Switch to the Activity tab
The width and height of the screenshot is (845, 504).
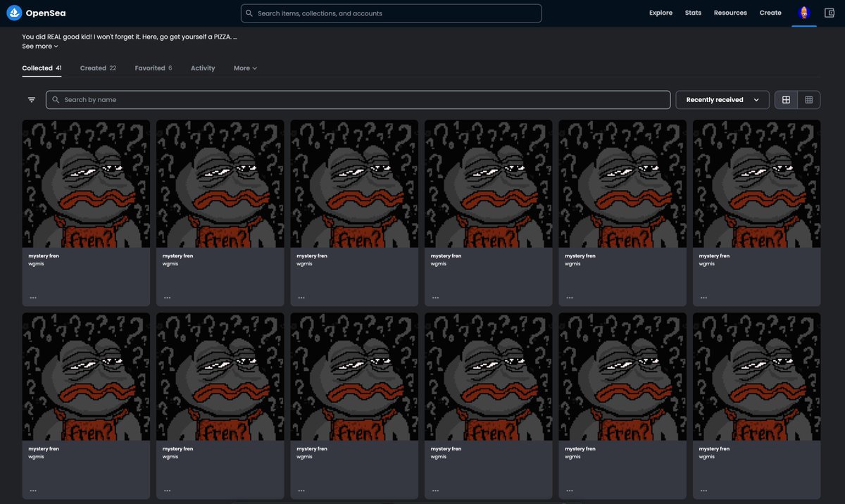tap(203, 68)
